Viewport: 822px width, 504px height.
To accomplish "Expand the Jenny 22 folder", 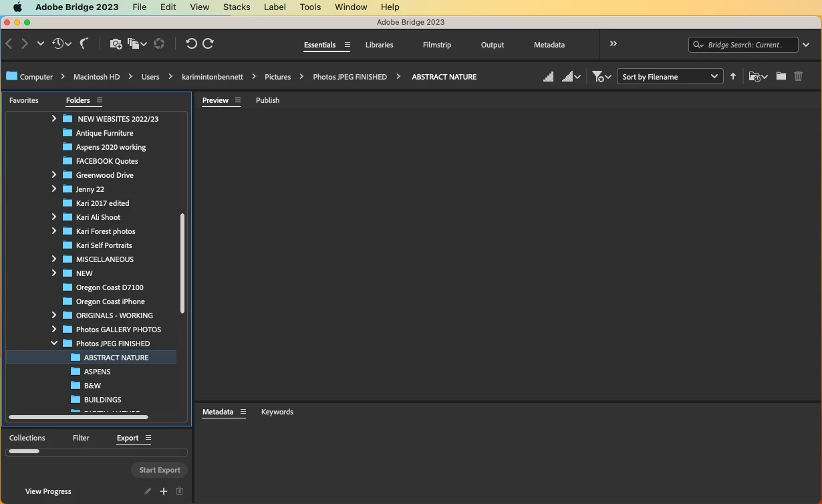I will click(54, 189).
